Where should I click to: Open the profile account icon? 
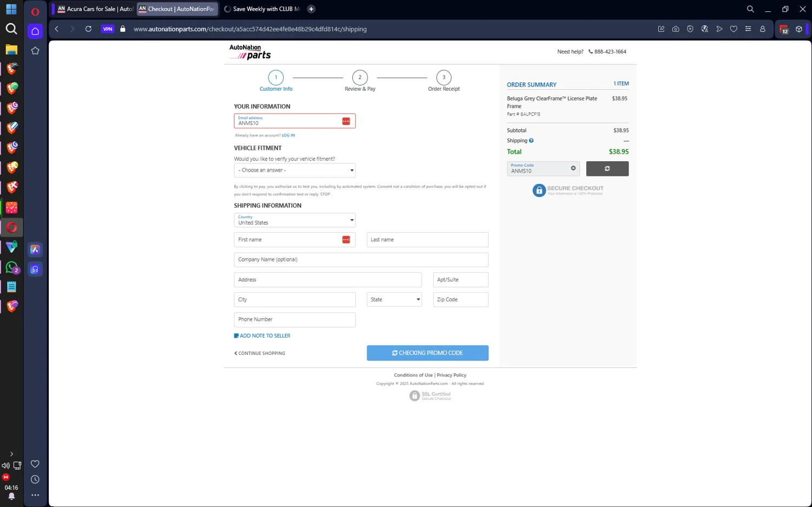[x=763, y=29]
